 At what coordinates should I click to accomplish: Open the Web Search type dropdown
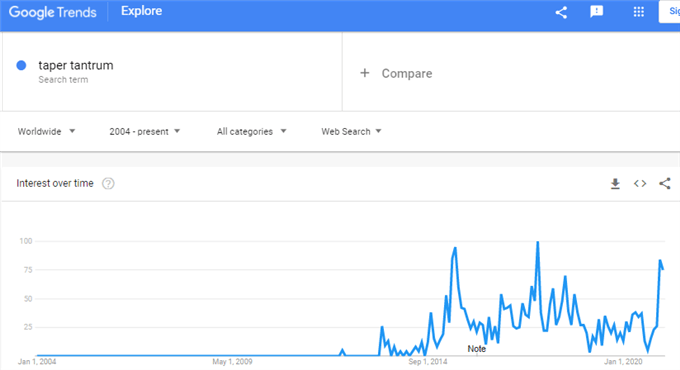351,131
